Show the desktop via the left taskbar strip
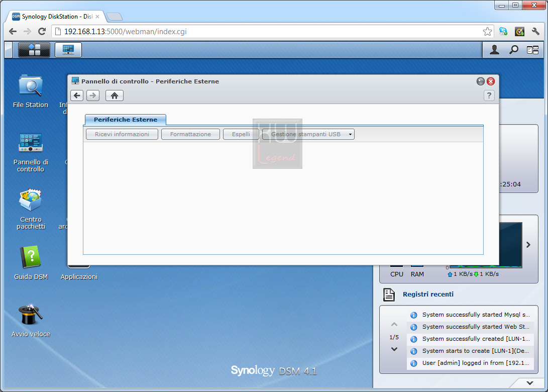 click(9, 50)
